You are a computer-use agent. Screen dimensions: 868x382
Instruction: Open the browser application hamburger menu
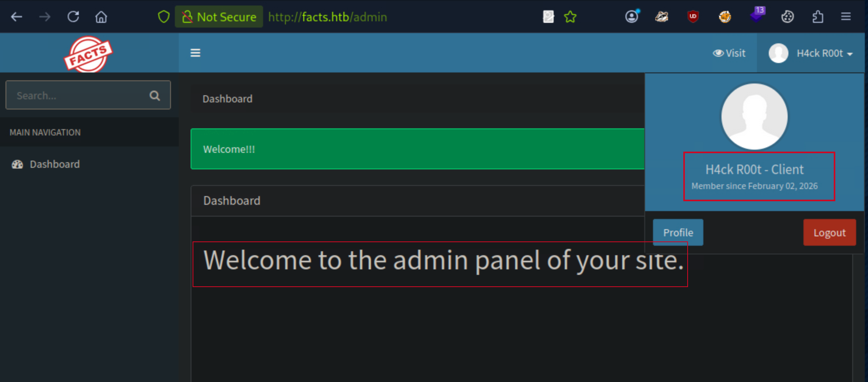[846, 17]
